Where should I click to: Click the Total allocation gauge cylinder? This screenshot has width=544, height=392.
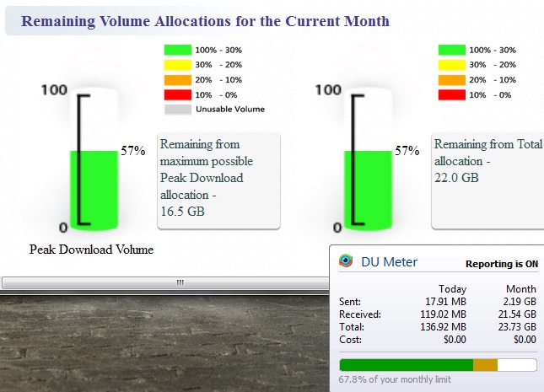tap(368, 159)
